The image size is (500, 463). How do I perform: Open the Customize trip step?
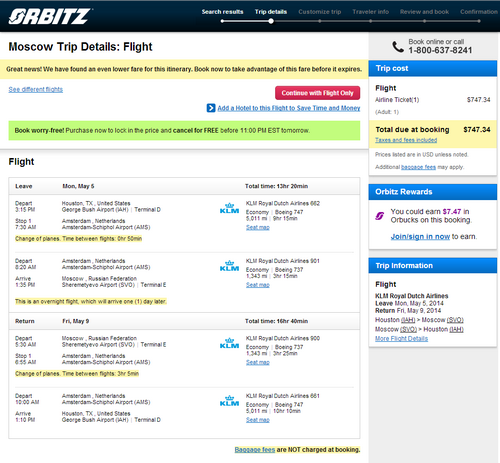[x=320, y=12]
